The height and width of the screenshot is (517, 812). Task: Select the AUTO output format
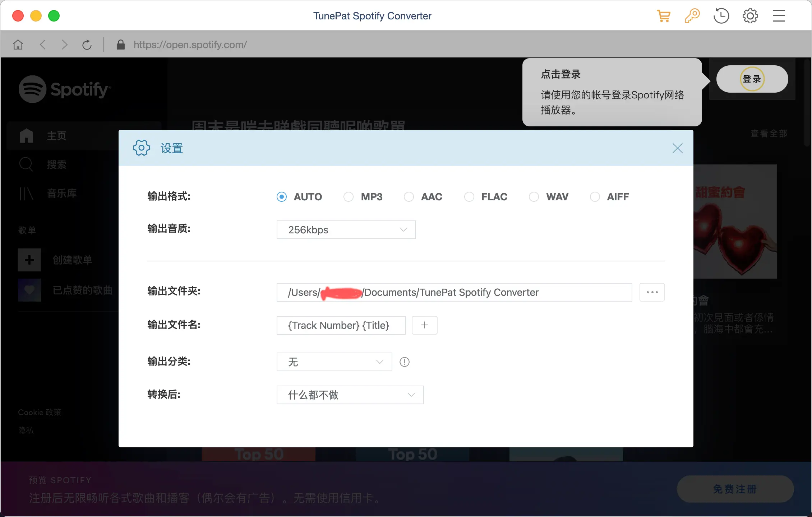tap(282, 197)
